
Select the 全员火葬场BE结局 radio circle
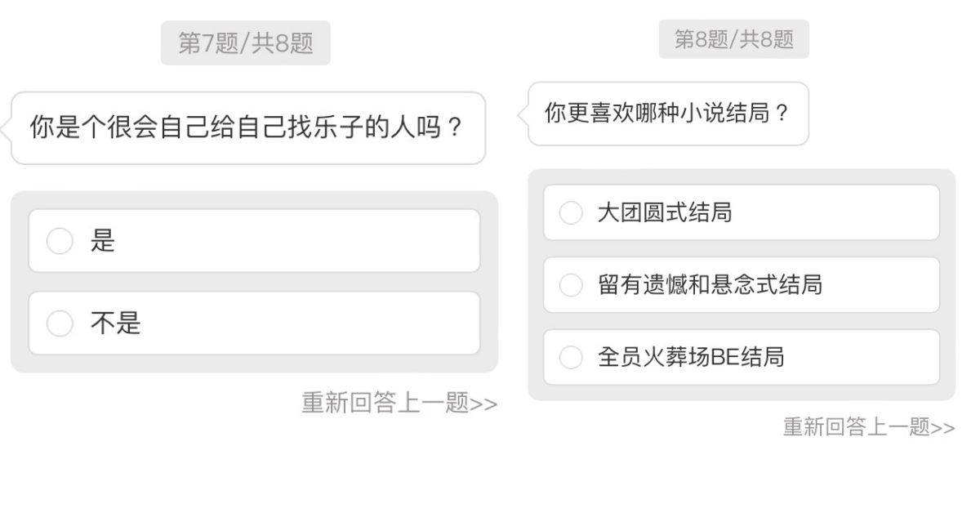(x=570, y=357)
